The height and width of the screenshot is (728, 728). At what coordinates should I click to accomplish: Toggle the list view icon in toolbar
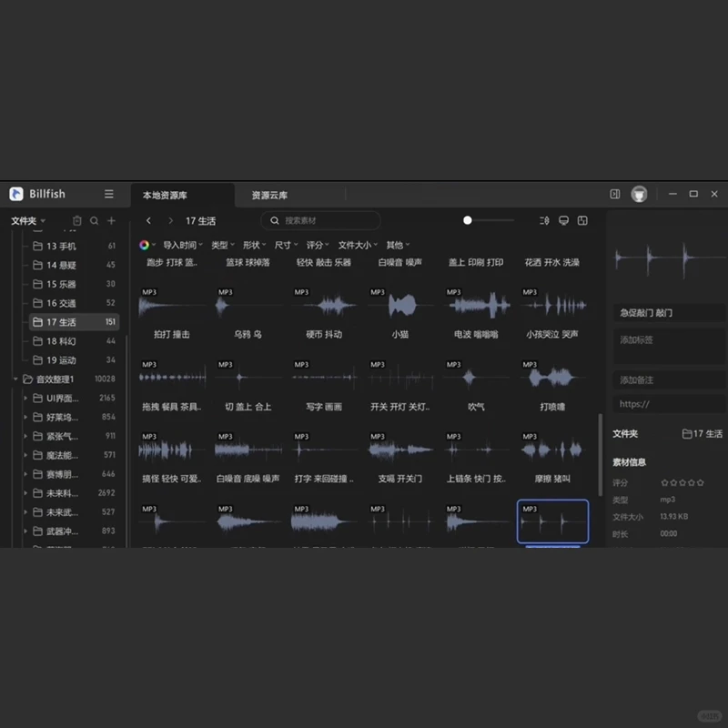[544, 220]
